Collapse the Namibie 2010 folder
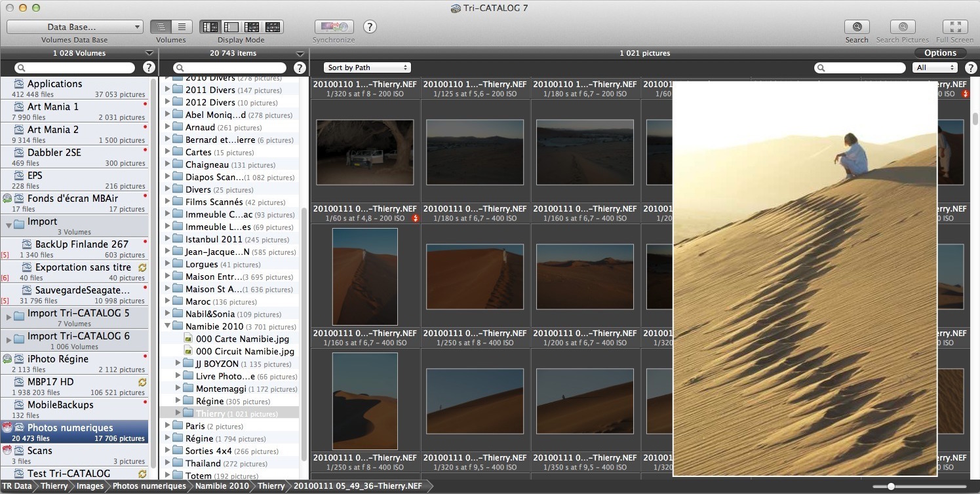Image resolution: width=980 pixels, height=494 pixels. pyautogui.click(x=167, y=326)
